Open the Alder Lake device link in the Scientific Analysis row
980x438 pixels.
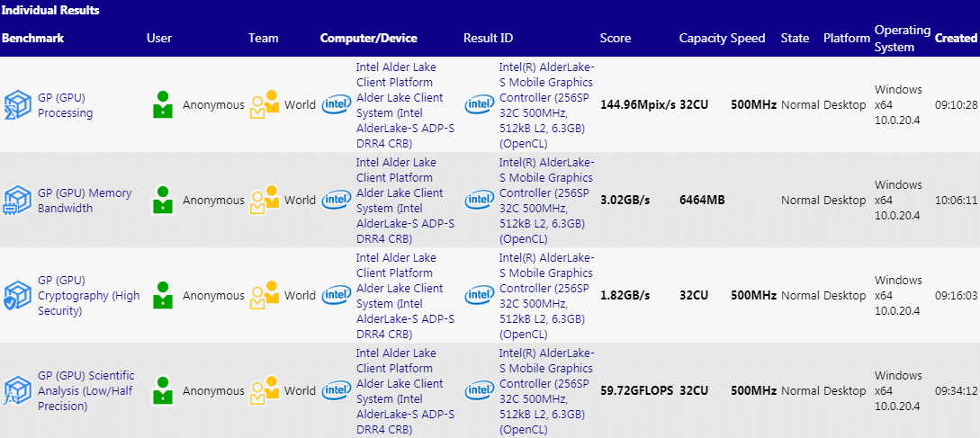coord(405,391)
